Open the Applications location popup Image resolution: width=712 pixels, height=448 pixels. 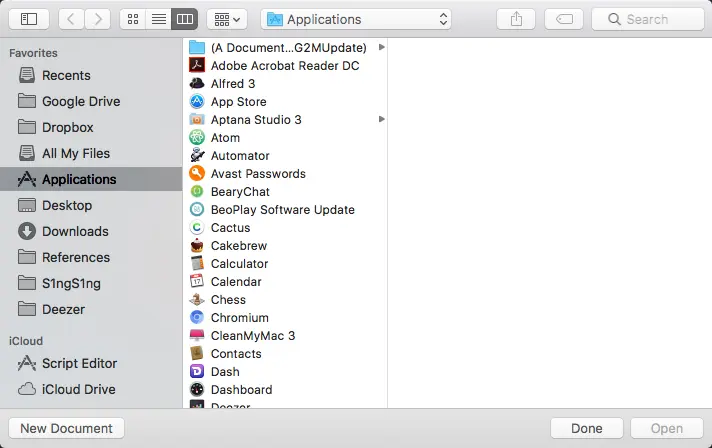(356, 19)
